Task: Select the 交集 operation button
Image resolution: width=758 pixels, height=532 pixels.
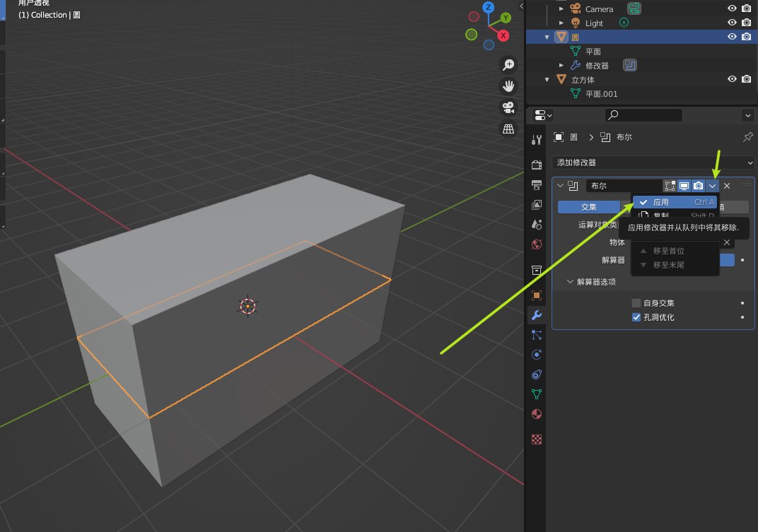Action: (589, 207)
